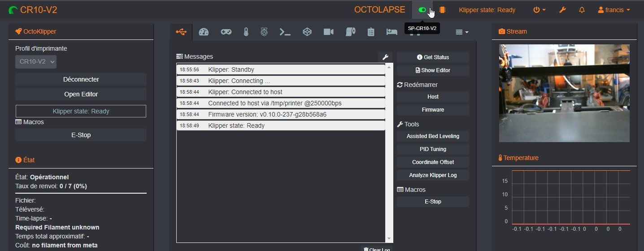Click the 'Coût: no filament from meta' text
Image resolution: width=644 pixels, height=251 pixels.
[x=57, y=245]
